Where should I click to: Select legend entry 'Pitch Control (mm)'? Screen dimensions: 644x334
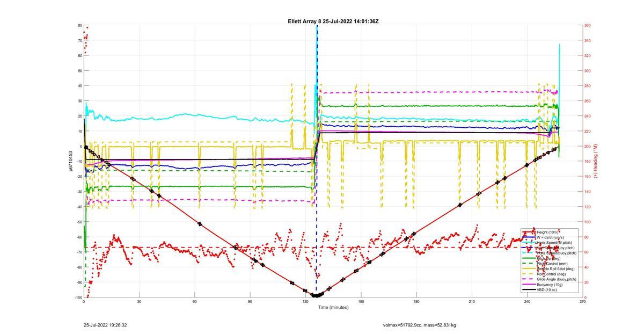pos(552,264)
